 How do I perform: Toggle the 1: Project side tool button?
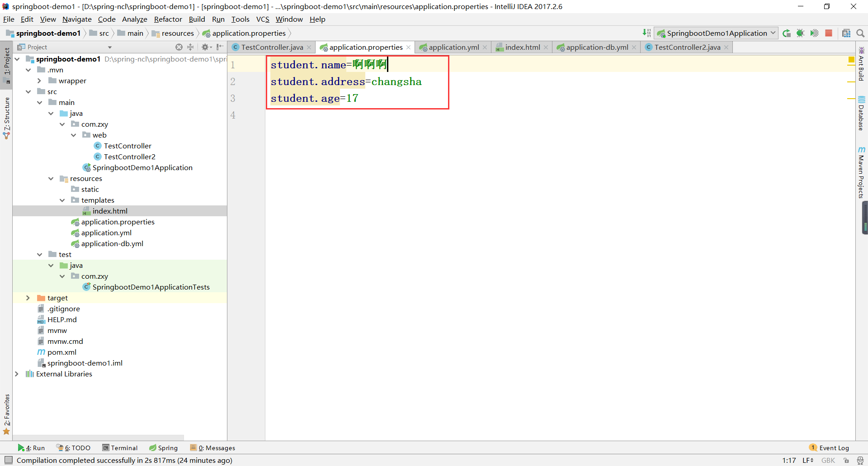[x=6, y=66]
